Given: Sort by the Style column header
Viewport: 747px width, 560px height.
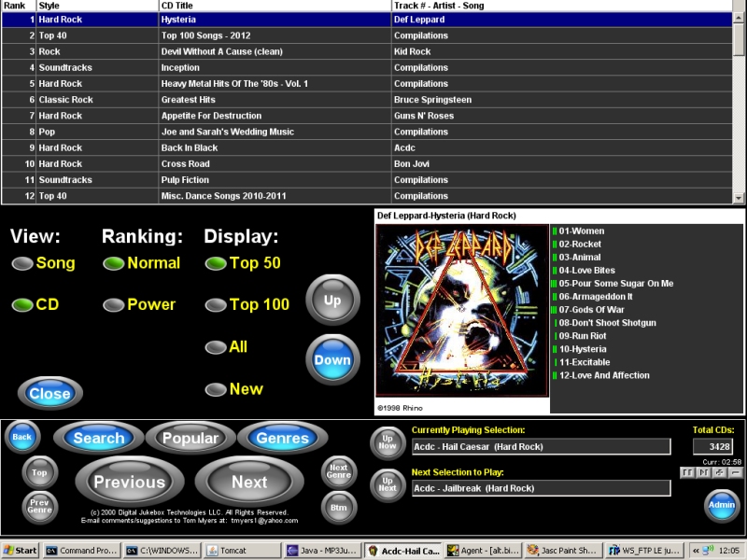Looking at the screenshot, I should point(97,6).
